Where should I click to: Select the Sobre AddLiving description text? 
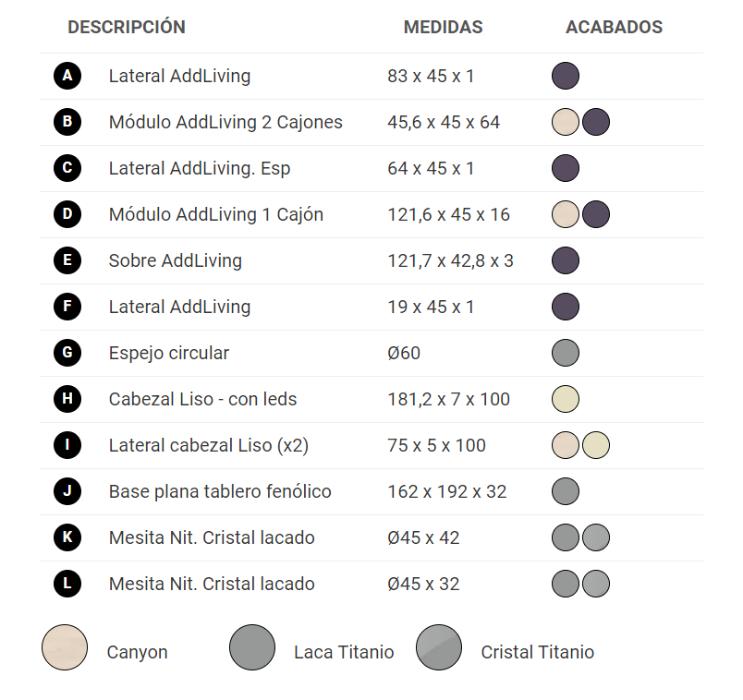click(x=176, y=260)
